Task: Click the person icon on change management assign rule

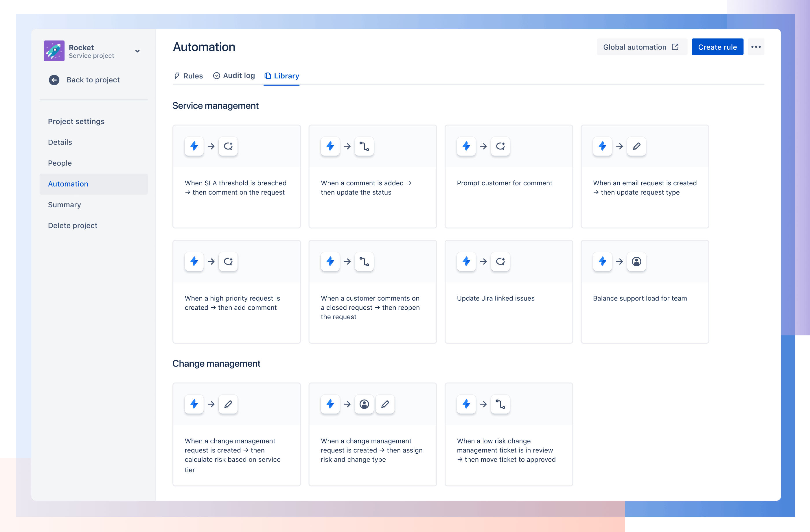Action: (364, 404)
